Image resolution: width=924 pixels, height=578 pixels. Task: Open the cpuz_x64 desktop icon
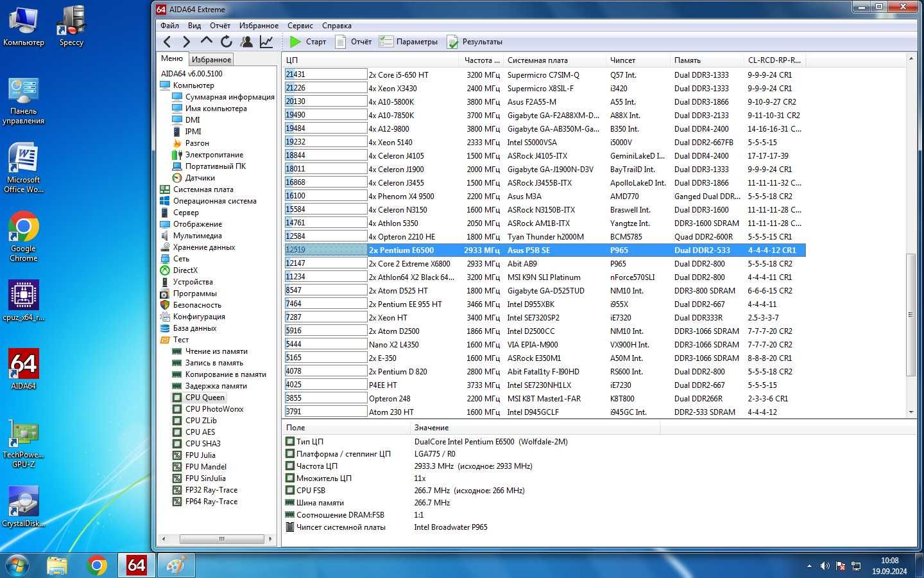(24, 301)
